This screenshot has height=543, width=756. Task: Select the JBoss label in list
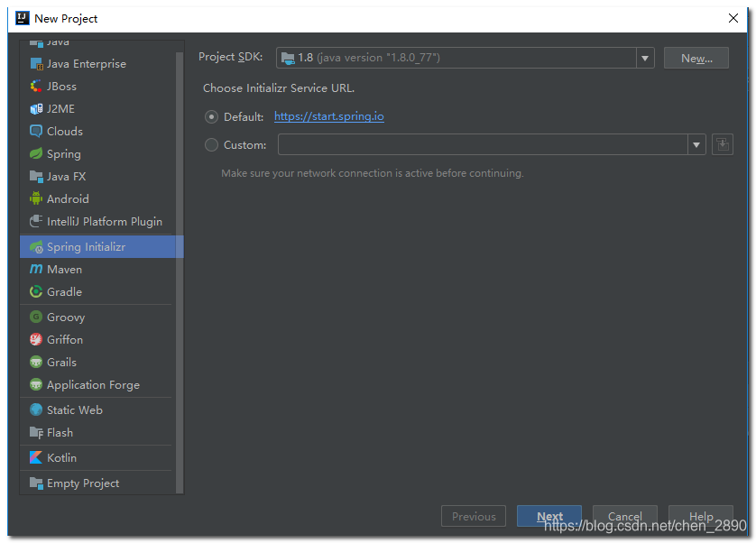pyautogui.click(x=61, y=87)
